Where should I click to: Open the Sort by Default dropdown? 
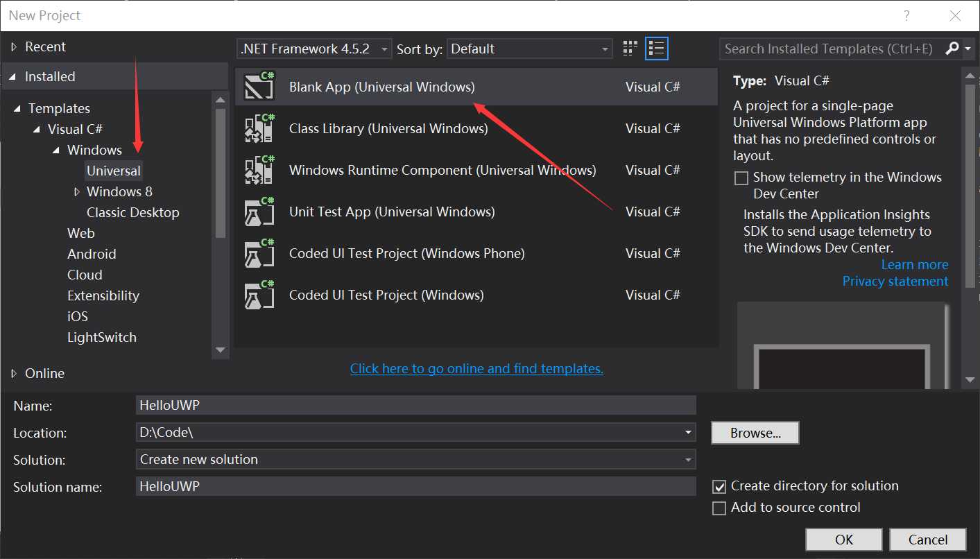529,49
